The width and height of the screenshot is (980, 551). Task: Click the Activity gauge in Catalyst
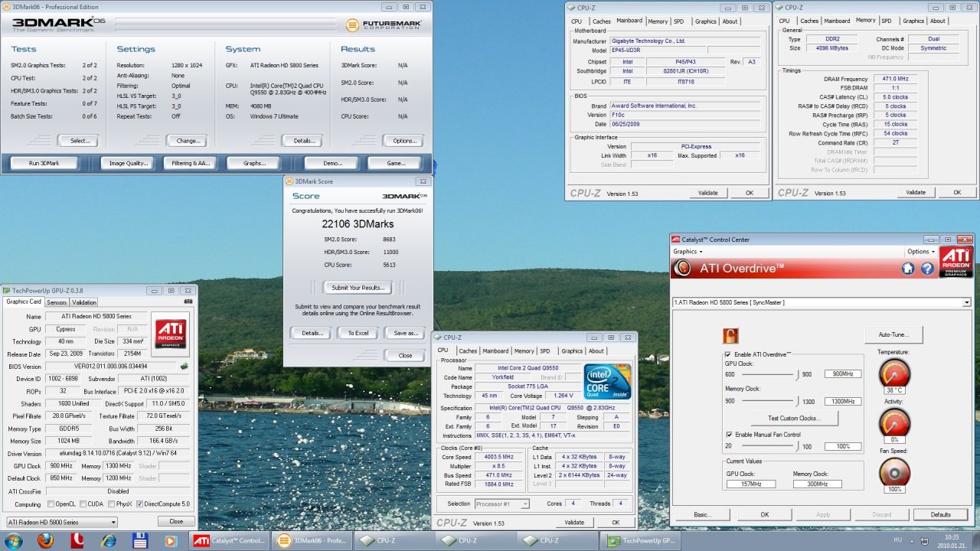[x=894, y=424]
